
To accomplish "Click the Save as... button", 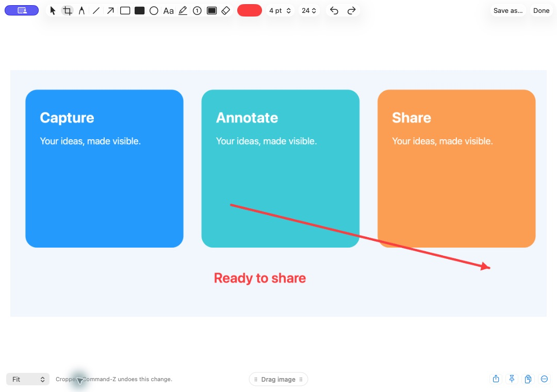I will (x=507, y=11).
